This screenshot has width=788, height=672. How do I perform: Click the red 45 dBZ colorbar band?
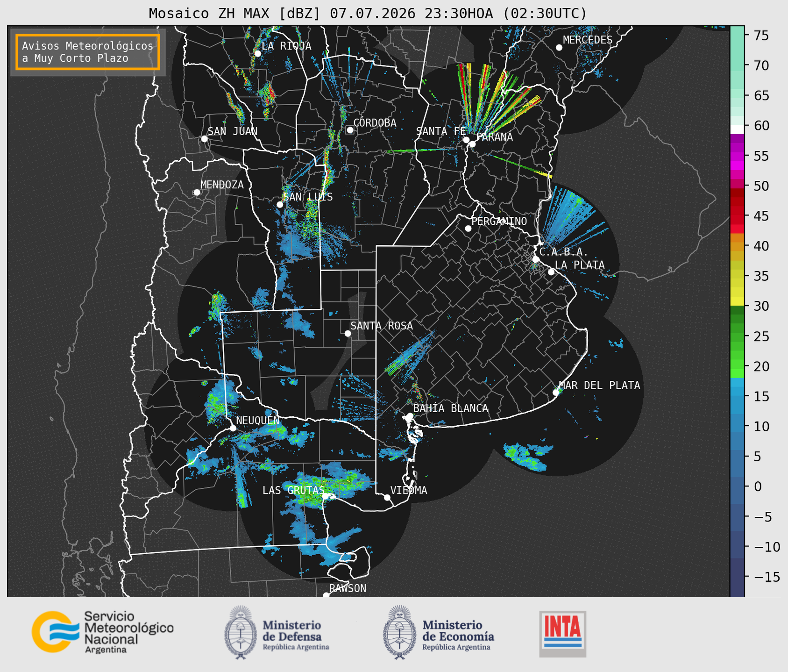(737, 216)
